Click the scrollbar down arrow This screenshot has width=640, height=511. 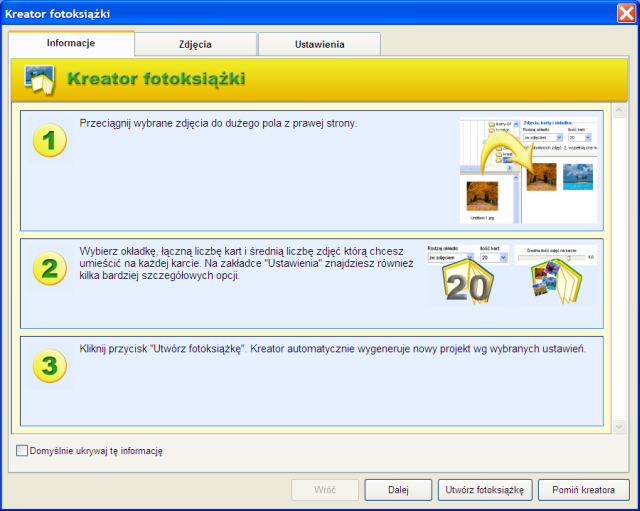pyautogui.click(x=618, y=425)
